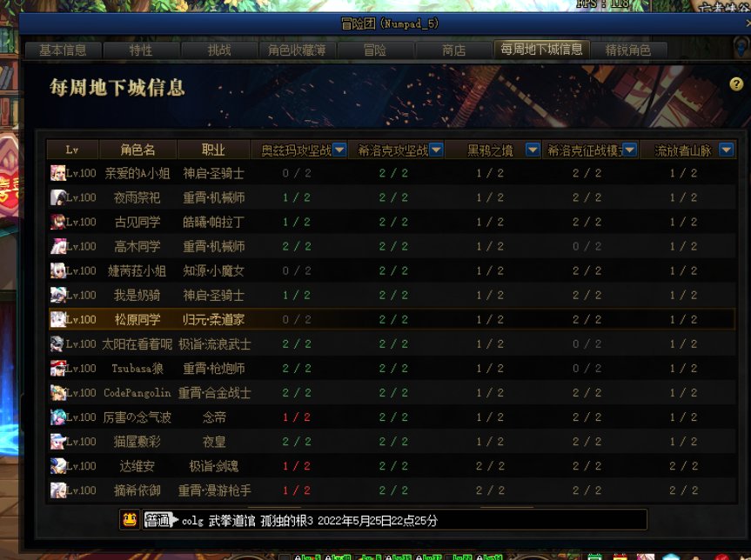Click avatar of 猫屋敷彩

point(58,441)
